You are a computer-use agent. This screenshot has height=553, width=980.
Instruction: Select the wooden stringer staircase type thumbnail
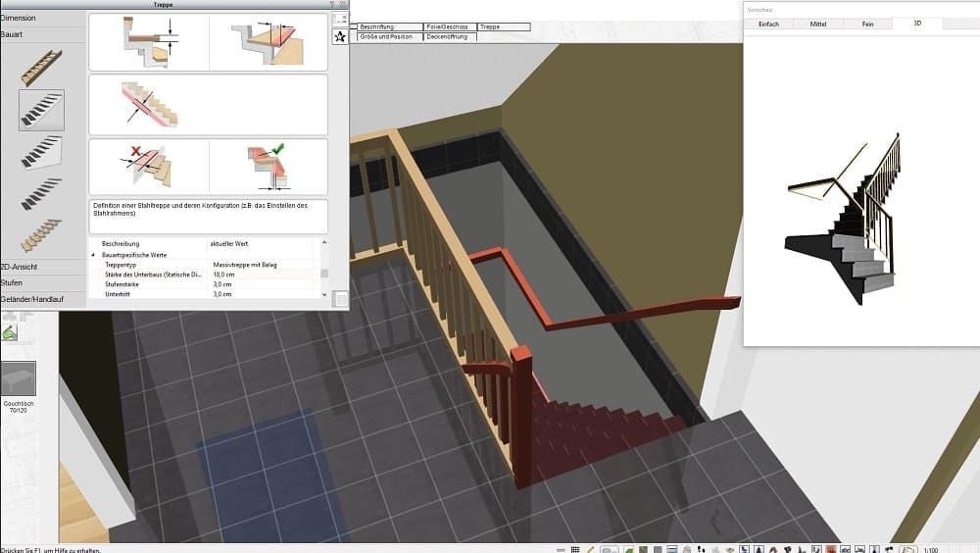click(x=41, y=67)
